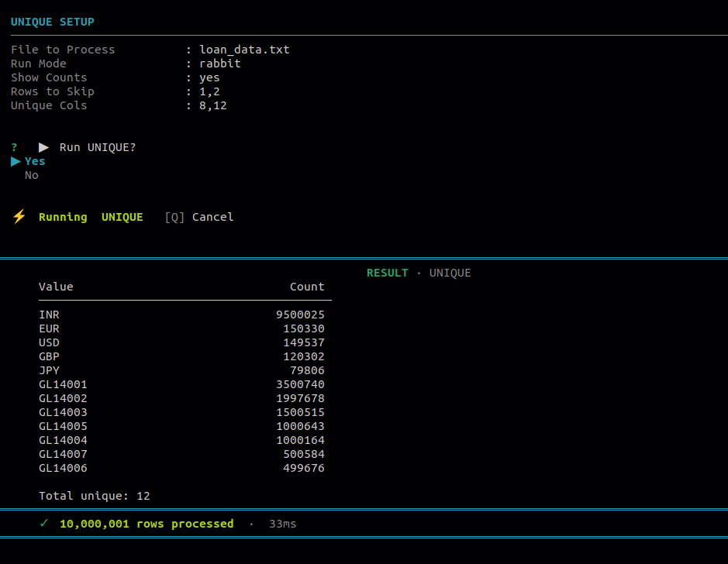Click the Value column header
The image size is (728, 564).
pyautogui.click(x=56, y=287)
